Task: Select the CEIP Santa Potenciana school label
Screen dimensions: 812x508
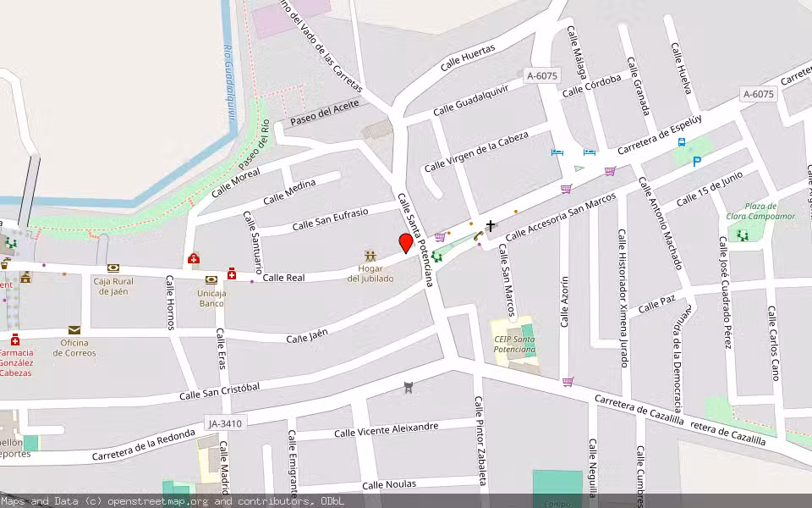Action: pyautogui.click(x=514, y=345)
